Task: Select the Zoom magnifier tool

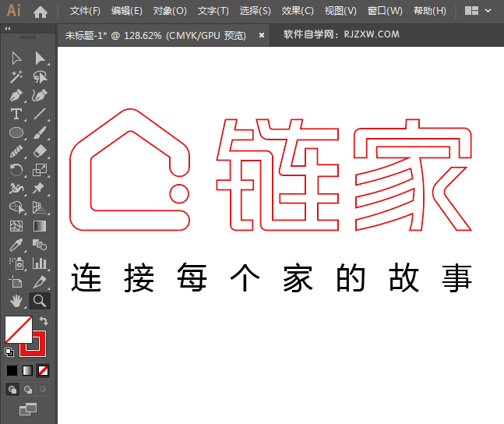Action: [x=40, y=301]
